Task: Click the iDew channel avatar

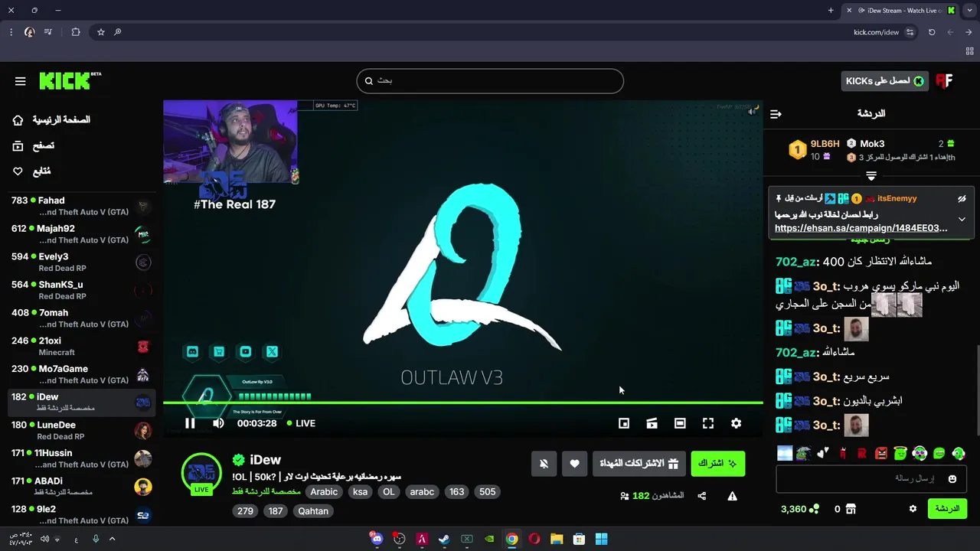Action: click(x=201, y=472)
